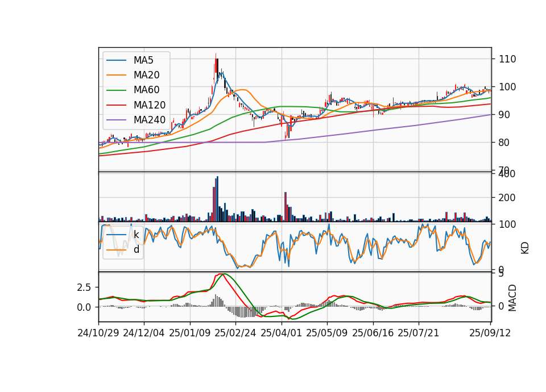Click the 25/02/24 date axis label
546x392 pixels.
pos(235,333)
